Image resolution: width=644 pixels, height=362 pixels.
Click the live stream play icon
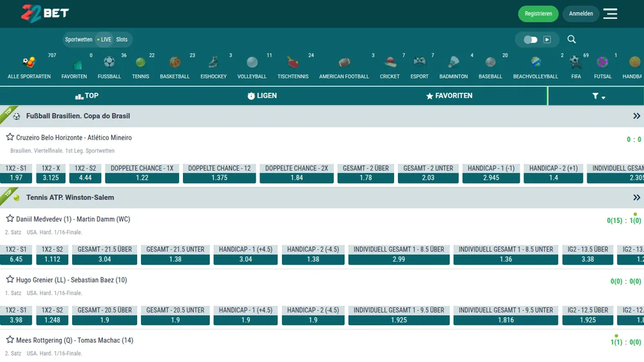point(547,39)
